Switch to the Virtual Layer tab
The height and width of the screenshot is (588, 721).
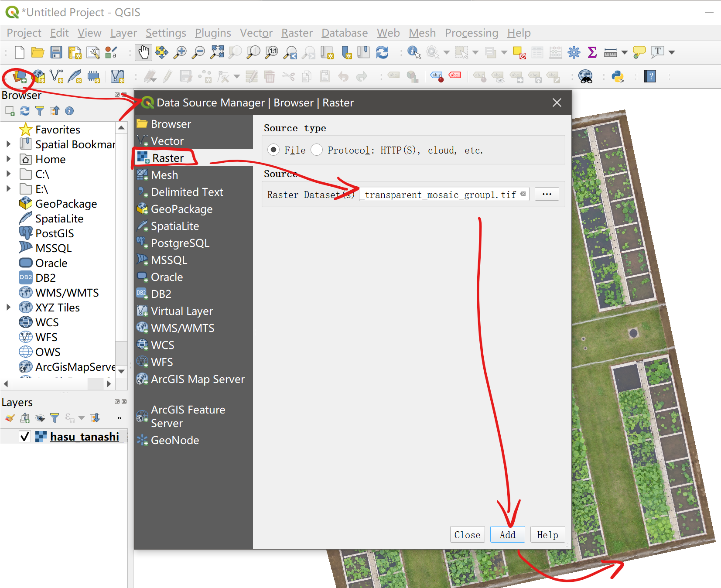tap(193, 311)
